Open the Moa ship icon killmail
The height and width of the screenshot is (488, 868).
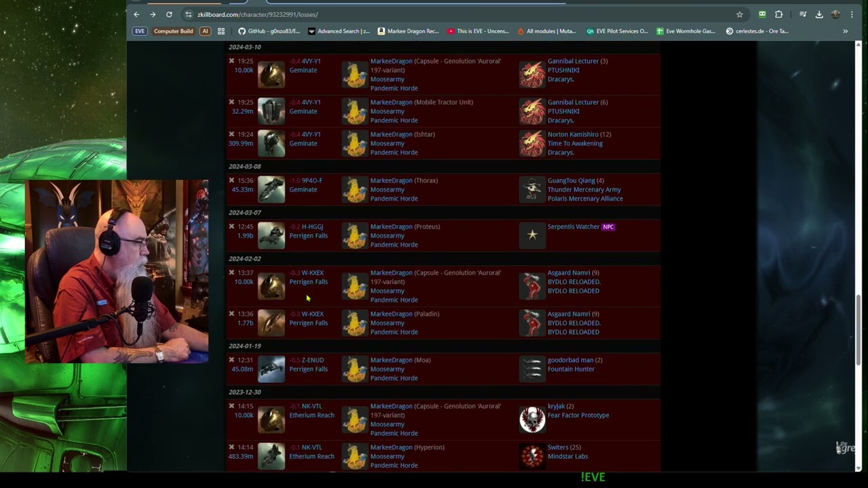point(271,369)
